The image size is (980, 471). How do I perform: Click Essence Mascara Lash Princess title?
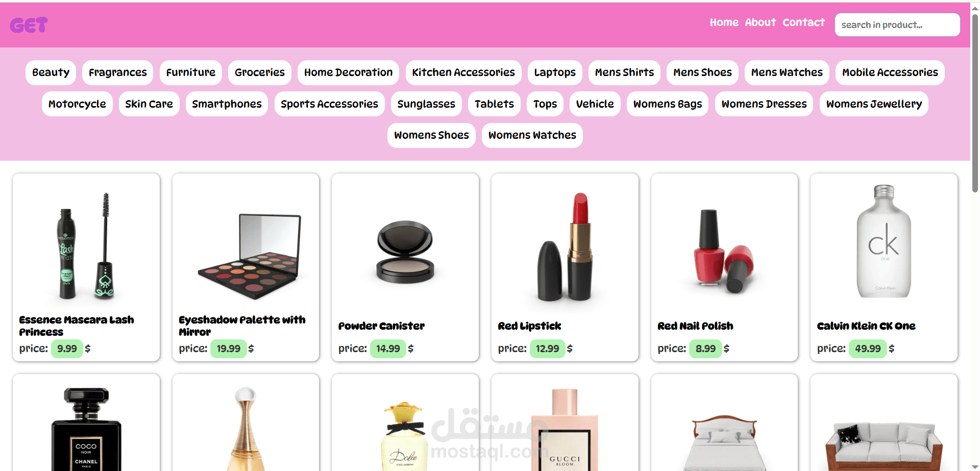pyautogui.click(x=77, y=326)
